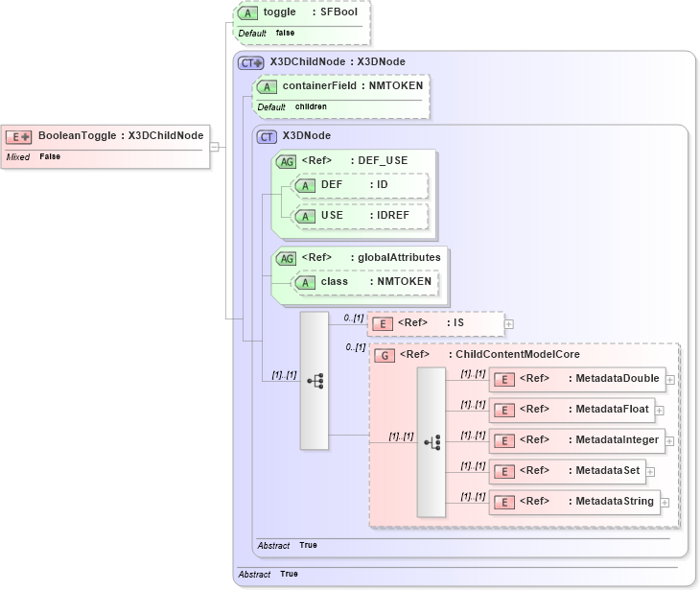The width and height of the screenshot is (700, 590).
Task: Click the E+ icon of BooleanToggle element
Action: (18, 136)
